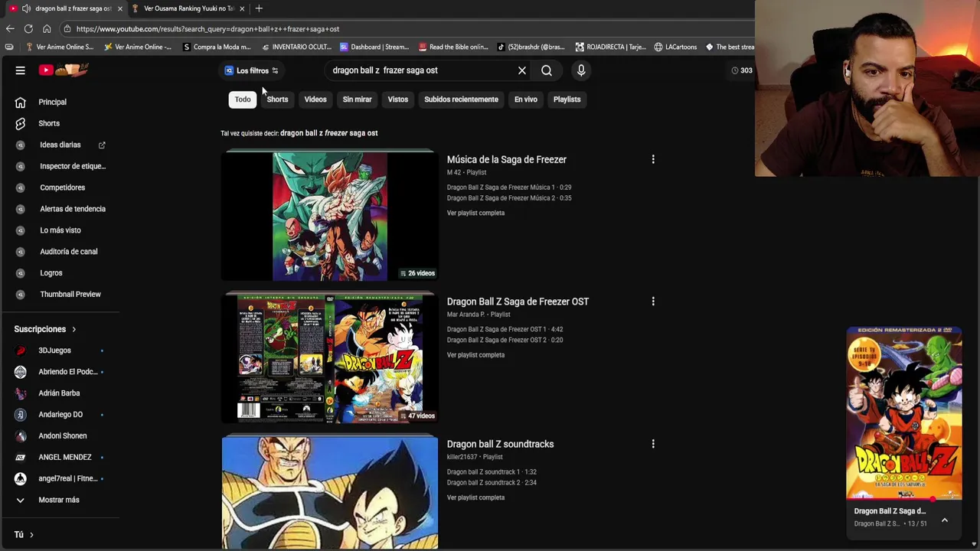Open title Música de la Saga de Freezer

click(x=507, y=160)
